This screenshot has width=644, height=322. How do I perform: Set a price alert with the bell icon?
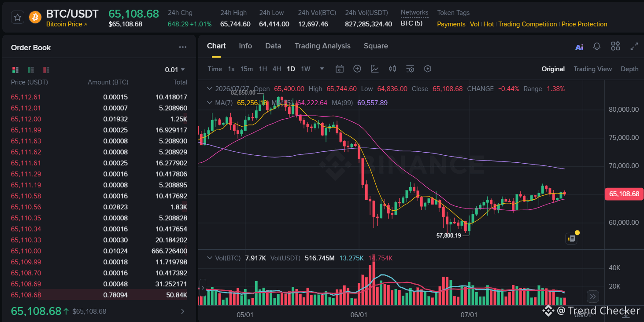(x=597, y=46)
